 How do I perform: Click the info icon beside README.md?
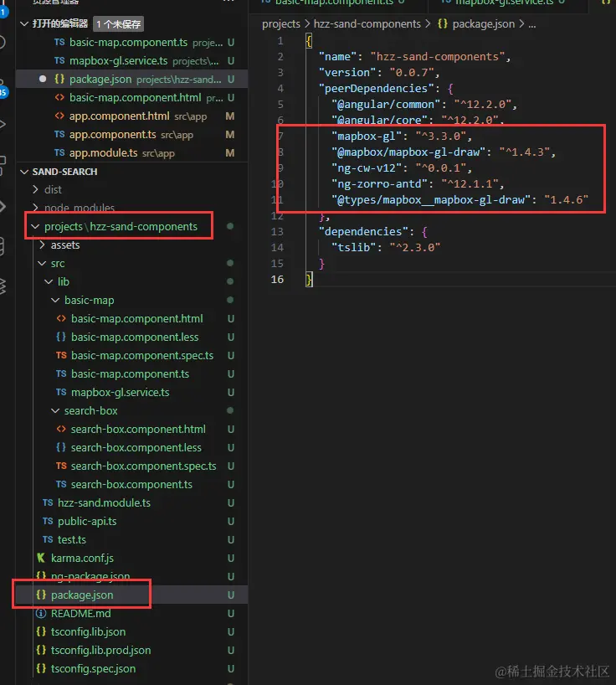pos(41,613)
